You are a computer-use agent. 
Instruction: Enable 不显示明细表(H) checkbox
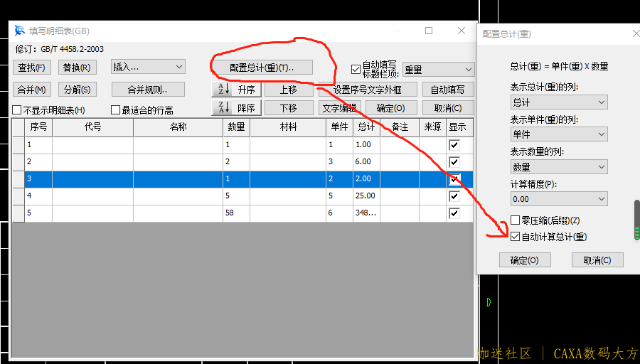17,110
